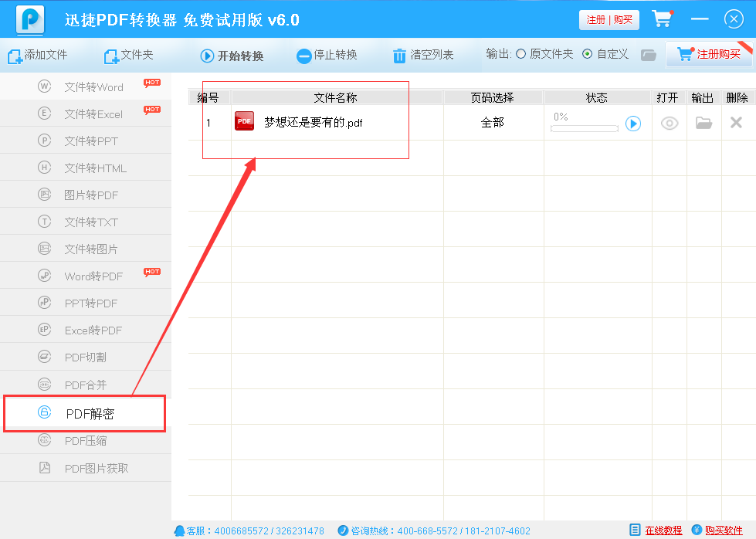The image size is (756, 539).
Task: Click the red PDF file icon in row 1
Action: click(245, 121)
